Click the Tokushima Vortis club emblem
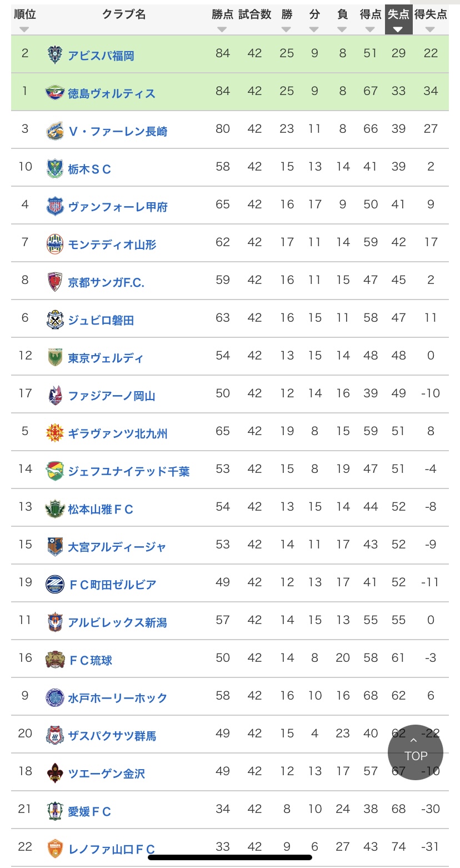The height and width of the screenshot is (868, 460). coord(55,92)
